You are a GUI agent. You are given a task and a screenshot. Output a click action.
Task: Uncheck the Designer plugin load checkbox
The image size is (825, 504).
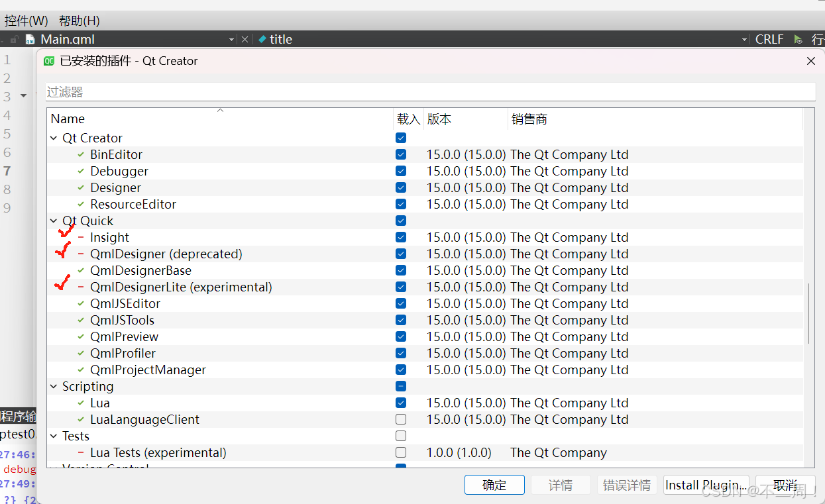point(400,187)
